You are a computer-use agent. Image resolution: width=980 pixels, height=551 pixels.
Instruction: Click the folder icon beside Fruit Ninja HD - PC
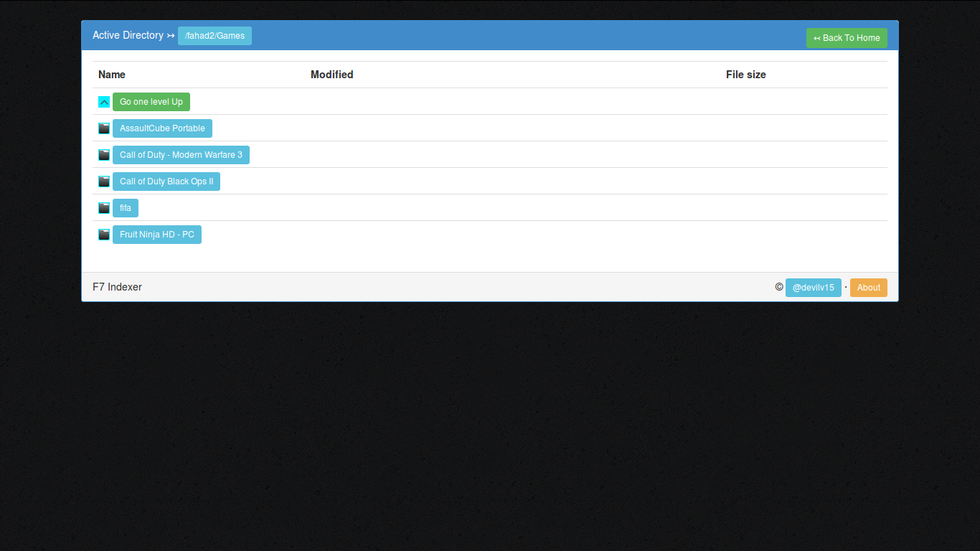point(104,235)
